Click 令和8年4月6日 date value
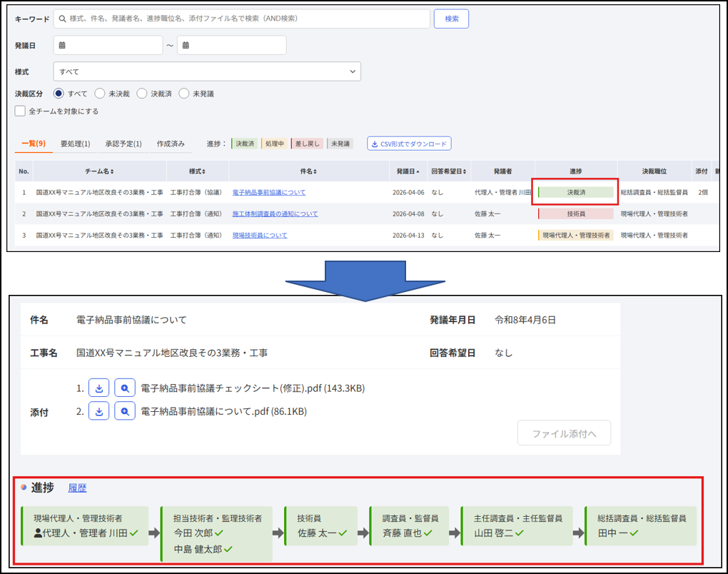This screenshot has width=728, height=574. coord(525,320)
